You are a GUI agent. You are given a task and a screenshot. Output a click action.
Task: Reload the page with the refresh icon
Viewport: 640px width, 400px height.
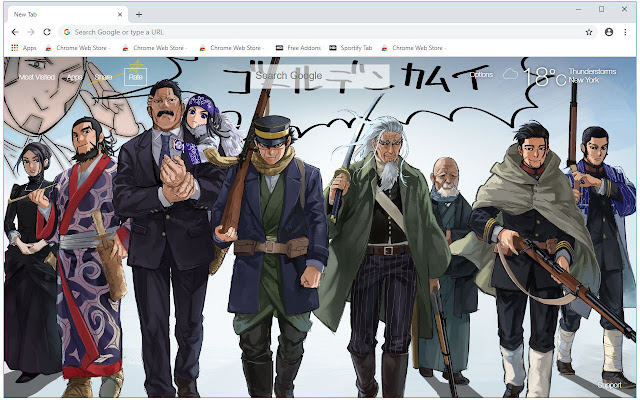coord(47,32)
